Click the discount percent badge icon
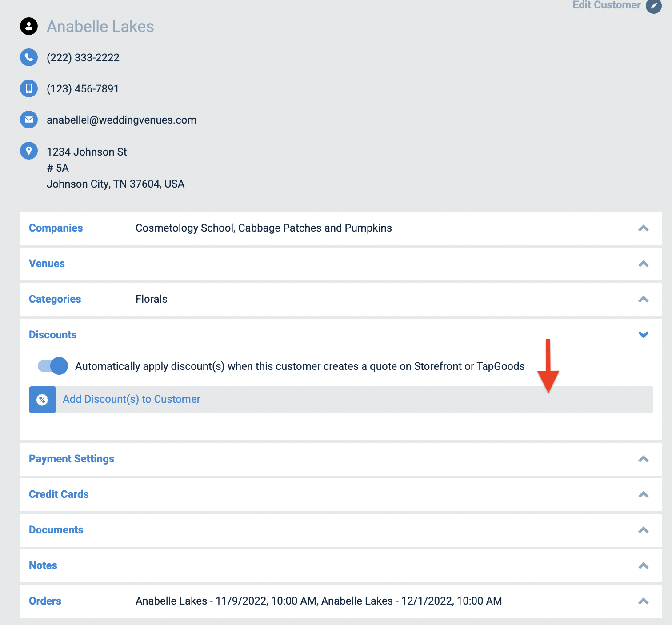This screenshot has height=625, width=672. (42, 400)
